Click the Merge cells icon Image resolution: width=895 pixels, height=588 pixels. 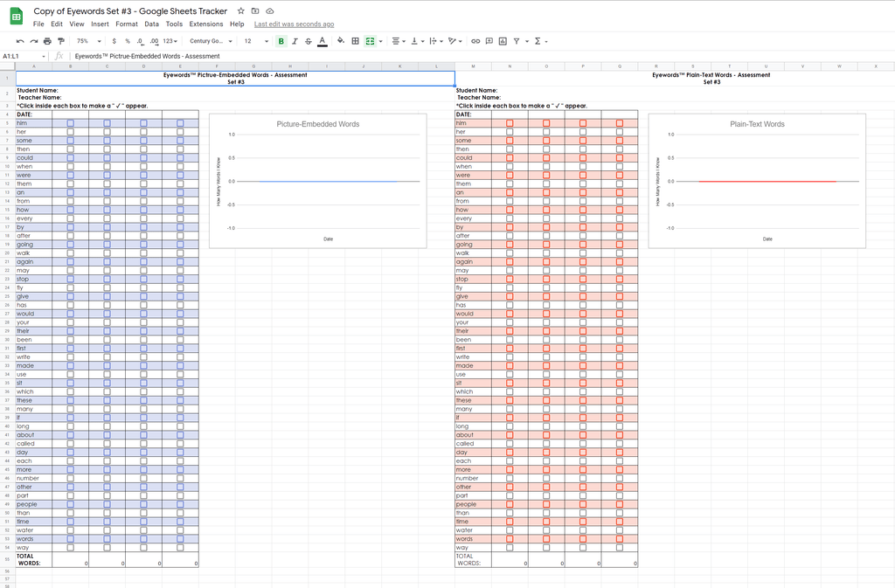click(370, 41)
